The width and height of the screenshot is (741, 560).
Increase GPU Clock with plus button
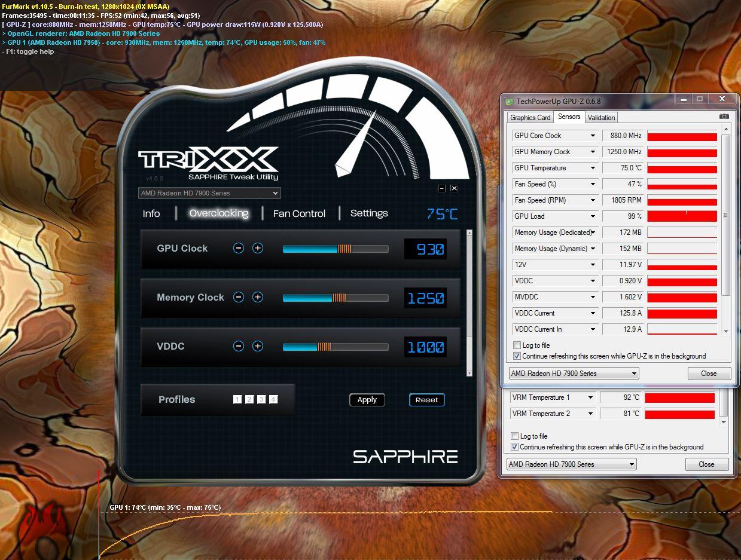point(258,248)
